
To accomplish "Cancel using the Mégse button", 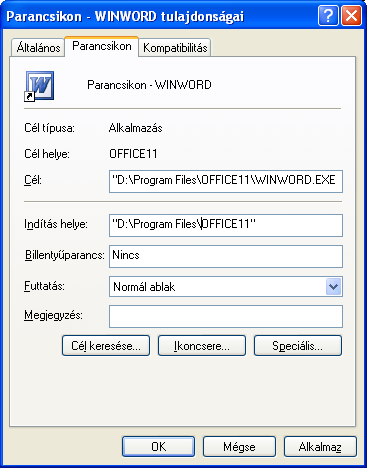I will [239, 447].
